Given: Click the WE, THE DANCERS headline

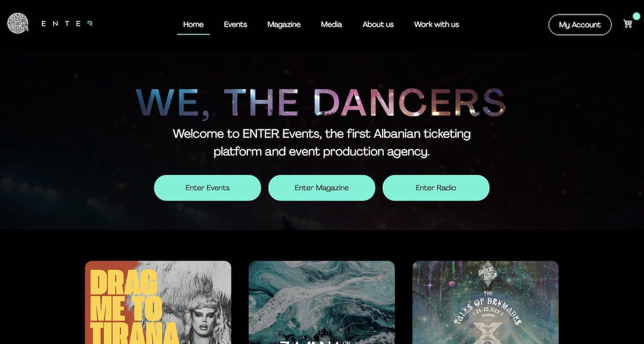Looking at the screenshot, I should click(x=321, y=103).
